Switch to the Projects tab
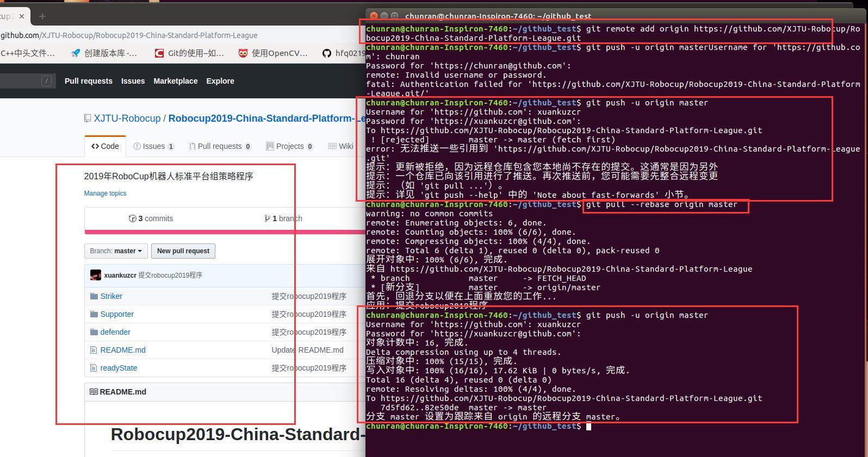 pyautogui.click(x=289, y=146)
